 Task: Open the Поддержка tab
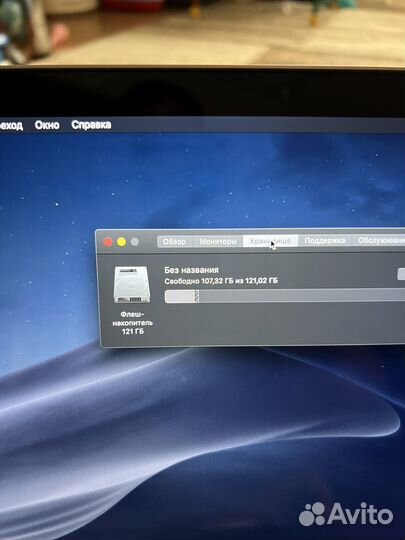click(324, 240)
